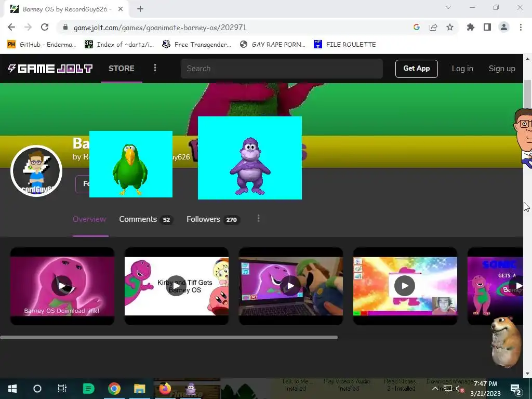
Task: Open the Chrome profile avatar menu
Action: (504, 27)
